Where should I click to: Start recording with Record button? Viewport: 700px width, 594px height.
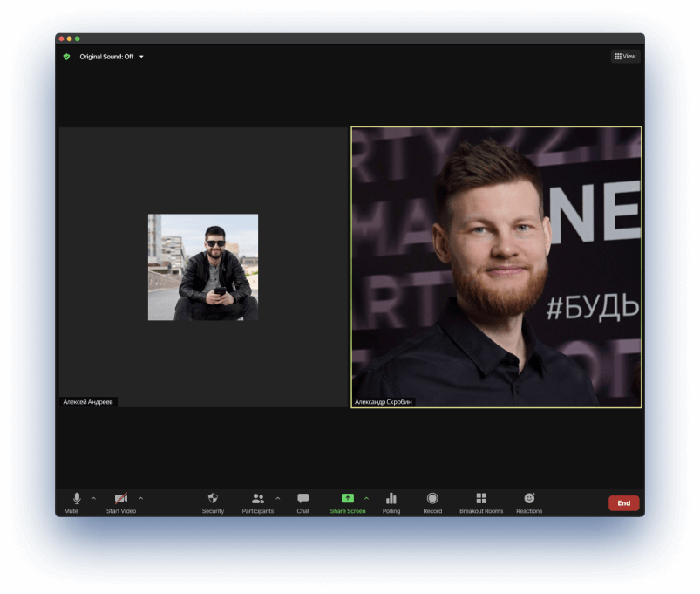[x=432, y=503]
